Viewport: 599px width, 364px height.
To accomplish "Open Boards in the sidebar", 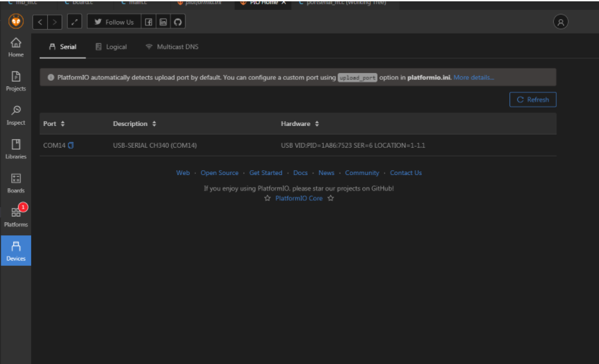I will pos(16,184).
